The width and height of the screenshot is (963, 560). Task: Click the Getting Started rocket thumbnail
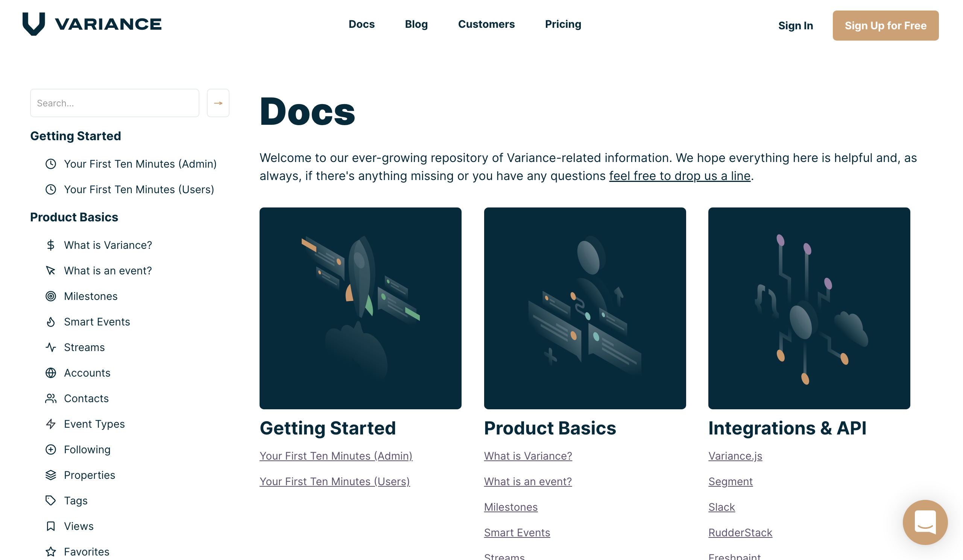pos(360,309)
